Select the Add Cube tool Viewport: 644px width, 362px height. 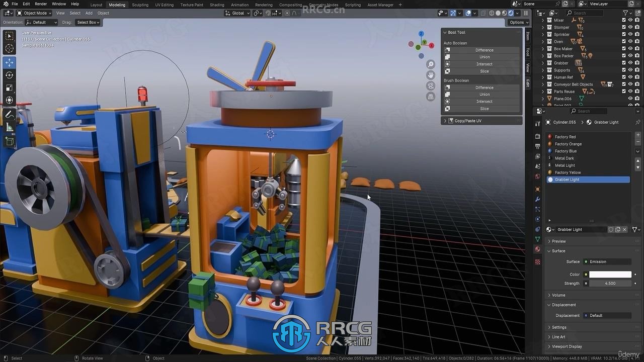(x=10, y=141)
